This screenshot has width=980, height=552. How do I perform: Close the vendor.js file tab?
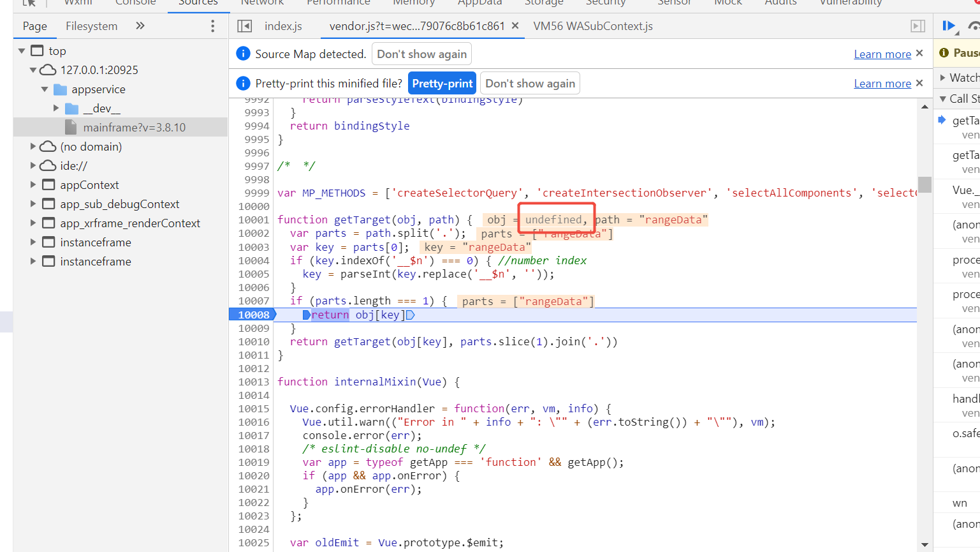click(x=515, y=26)
